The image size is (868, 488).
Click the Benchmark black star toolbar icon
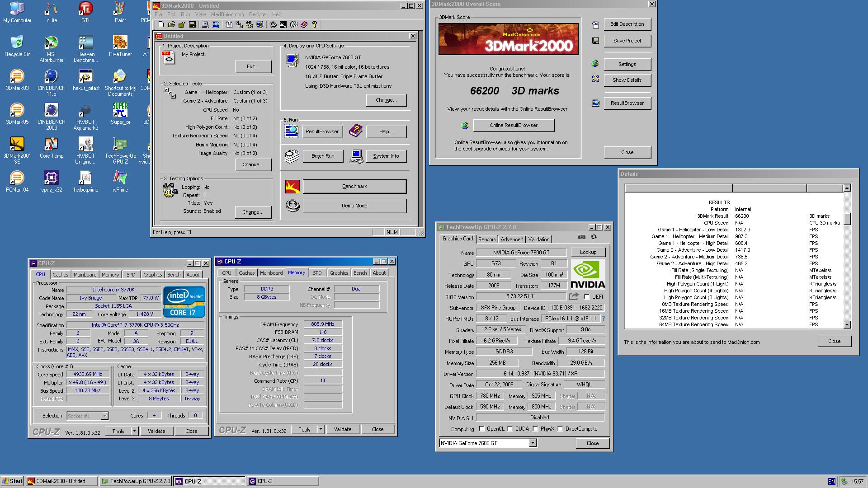tap(283, 24)
